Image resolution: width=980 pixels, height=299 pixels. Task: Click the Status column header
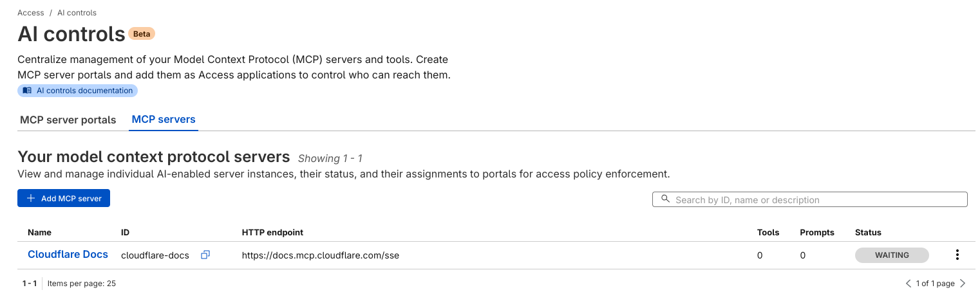click(868, 232)
